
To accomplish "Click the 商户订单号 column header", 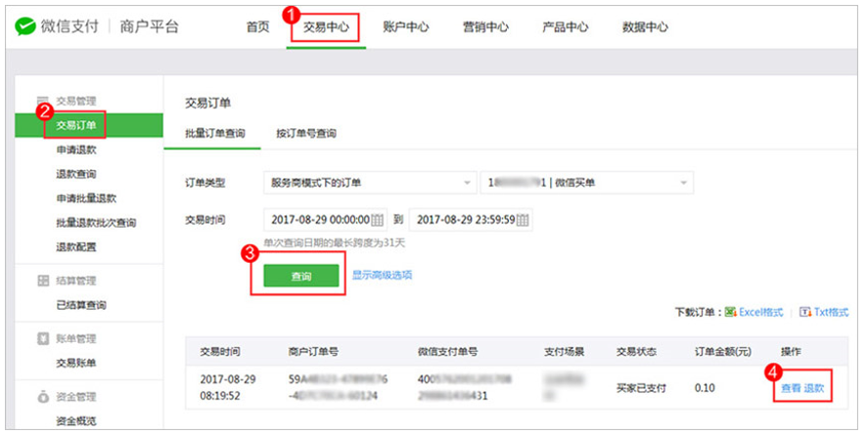I will point(313,352).
